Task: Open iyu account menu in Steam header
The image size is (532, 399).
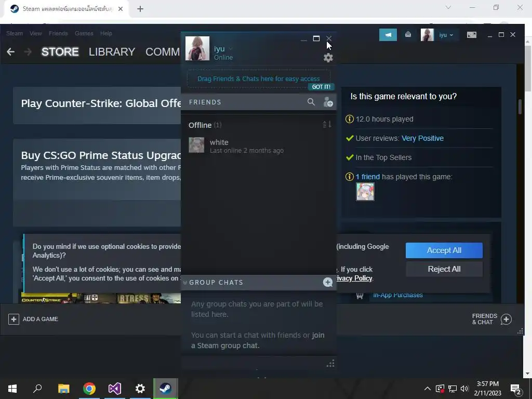Action: coord(446,35)
